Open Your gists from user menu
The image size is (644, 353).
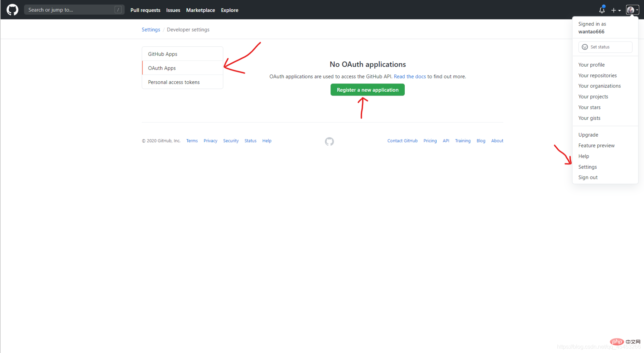click(589, 118)
